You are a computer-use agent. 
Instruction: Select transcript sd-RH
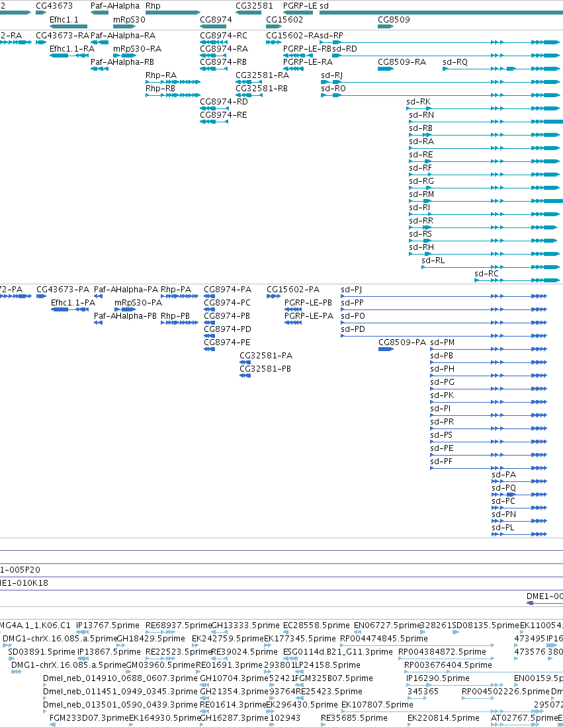pyautogui.click(x=421, y=247)
